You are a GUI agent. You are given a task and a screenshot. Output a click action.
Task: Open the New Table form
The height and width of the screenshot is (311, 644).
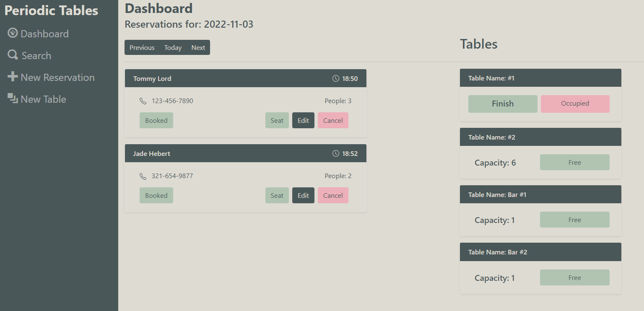pyautogui.click(x=44, y=99)
